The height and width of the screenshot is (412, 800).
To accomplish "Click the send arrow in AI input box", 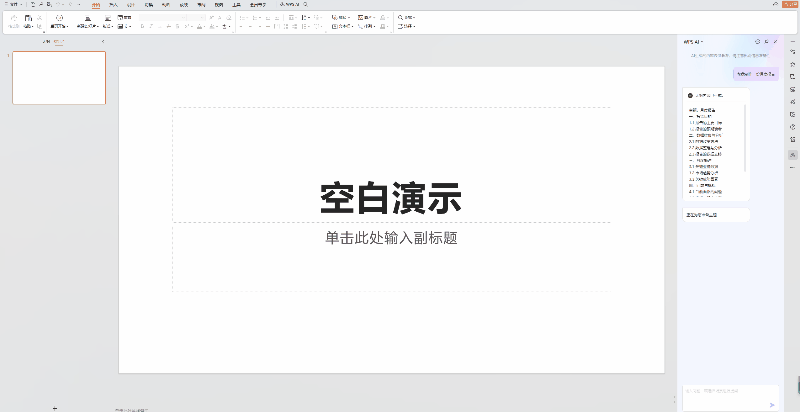I will coord(771,404).
